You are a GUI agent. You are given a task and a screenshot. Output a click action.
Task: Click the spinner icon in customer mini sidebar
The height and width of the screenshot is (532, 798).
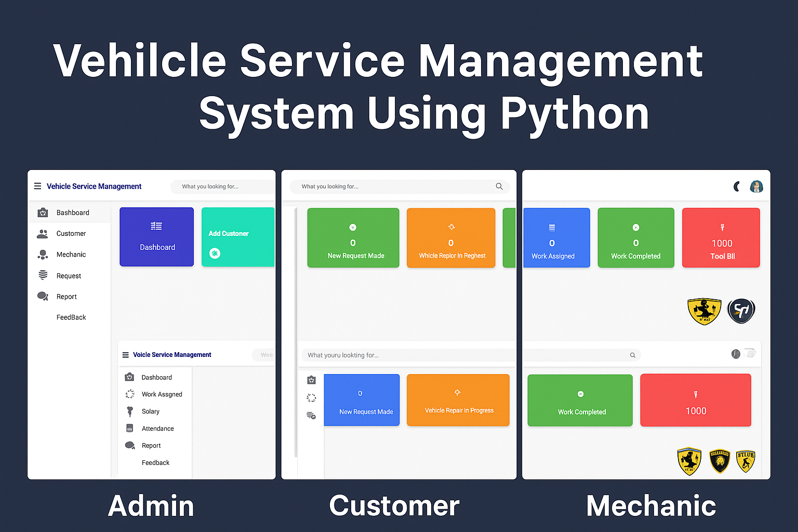311,397
